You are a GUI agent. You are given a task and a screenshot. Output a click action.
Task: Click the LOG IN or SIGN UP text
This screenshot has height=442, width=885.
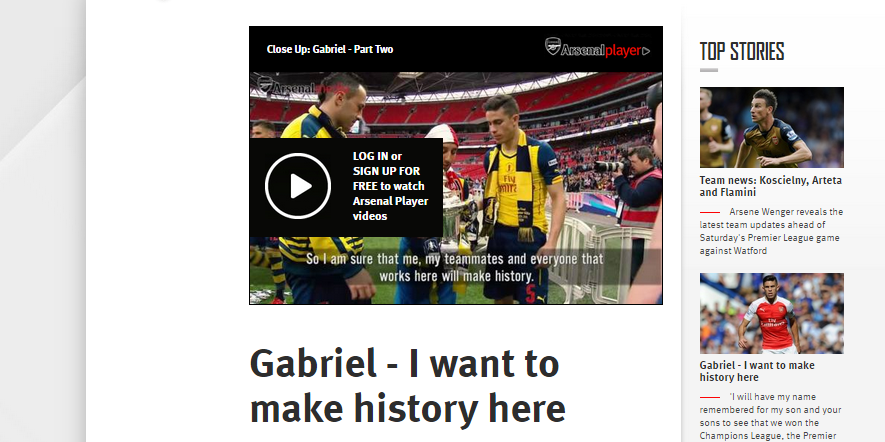click(390, 186)
